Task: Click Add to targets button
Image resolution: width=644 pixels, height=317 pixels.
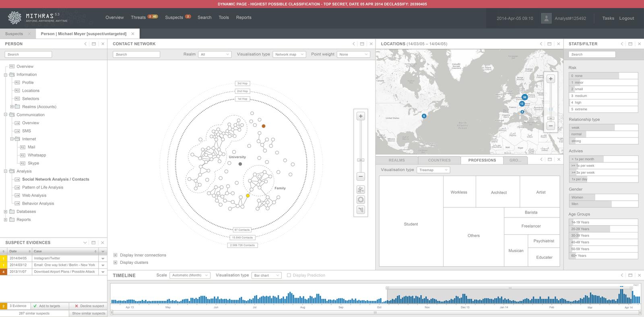Action: pyautogui.click(x=50, y=306)
